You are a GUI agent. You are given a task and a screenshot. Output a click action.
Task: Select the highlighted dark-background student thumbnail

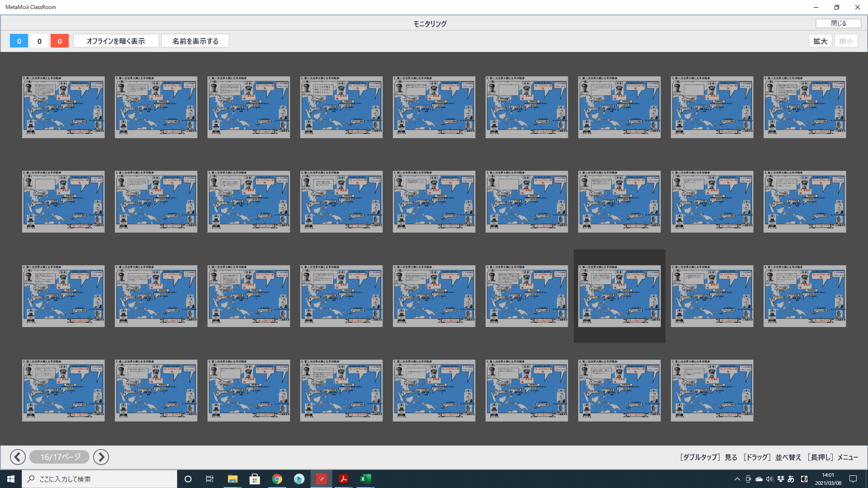tap(619, 296)
